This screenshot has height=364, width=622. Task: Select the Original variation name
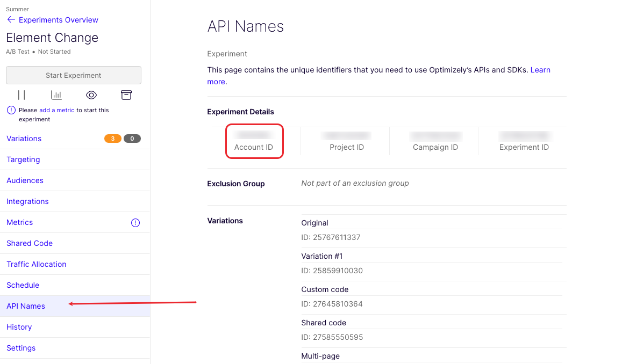(314, 223)
